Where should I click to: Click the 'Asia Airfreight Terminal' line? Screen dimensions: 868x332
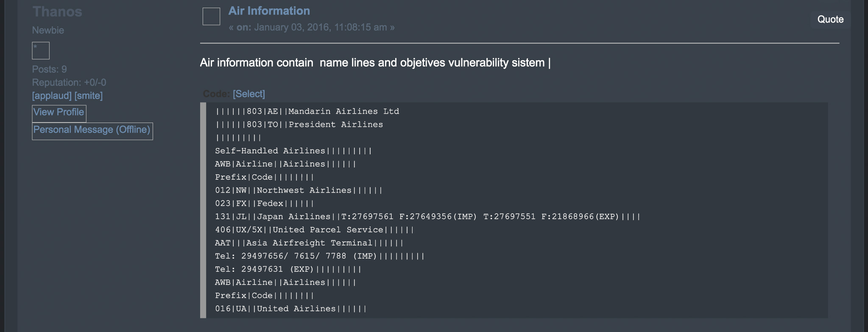click(x=310, y=243)
